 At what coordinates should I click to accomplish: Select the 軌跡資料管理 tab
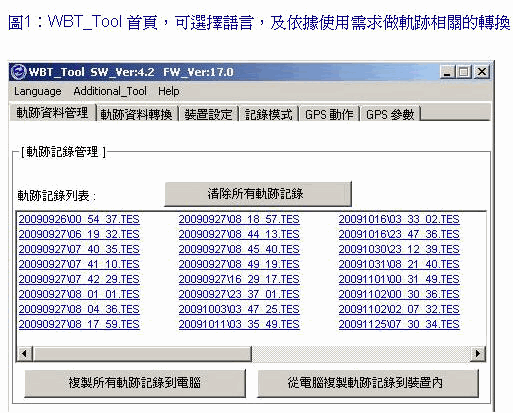[53, 113]
